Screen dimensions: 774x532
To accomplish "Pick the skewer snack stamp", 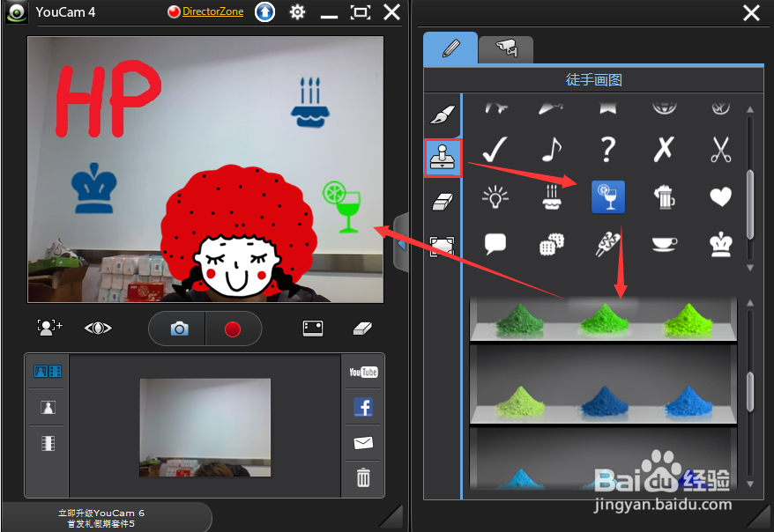I will click(608, 244).
